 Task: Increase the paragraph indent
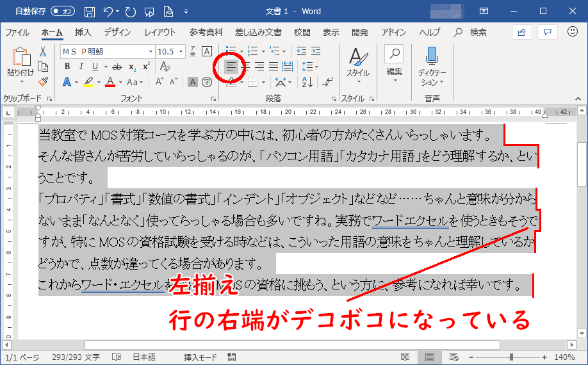tap(316, 51)
